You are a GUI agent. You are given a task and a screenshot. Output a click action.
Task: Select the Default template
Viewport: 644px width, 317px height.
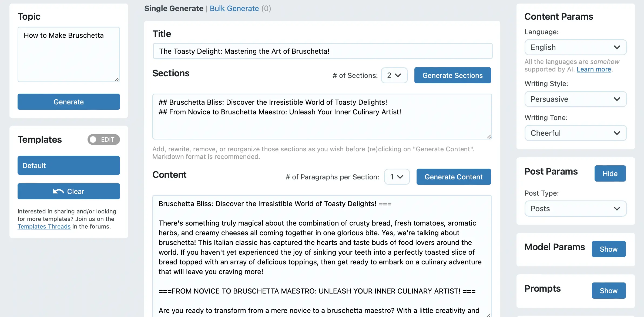(69, 165)
